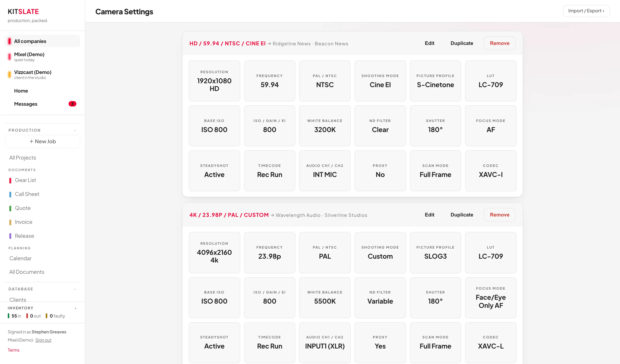Click the Codec XAVC-I tile
Screen dimensions: 620x364
491,171
